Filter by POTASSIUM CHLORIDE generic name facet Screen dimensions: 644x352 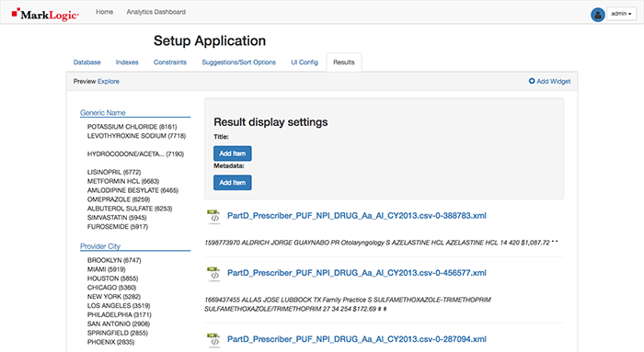coord(132,127)
